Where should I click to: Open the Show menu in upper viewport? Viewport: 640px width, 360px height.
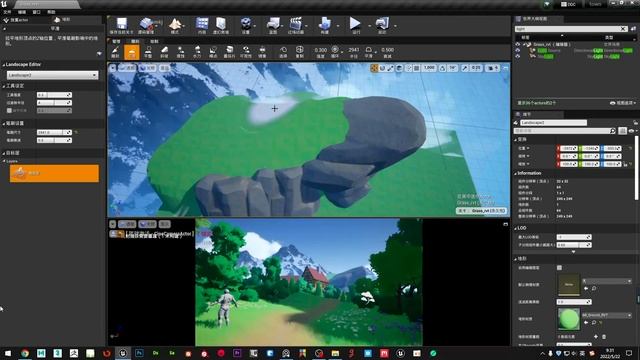164,68
